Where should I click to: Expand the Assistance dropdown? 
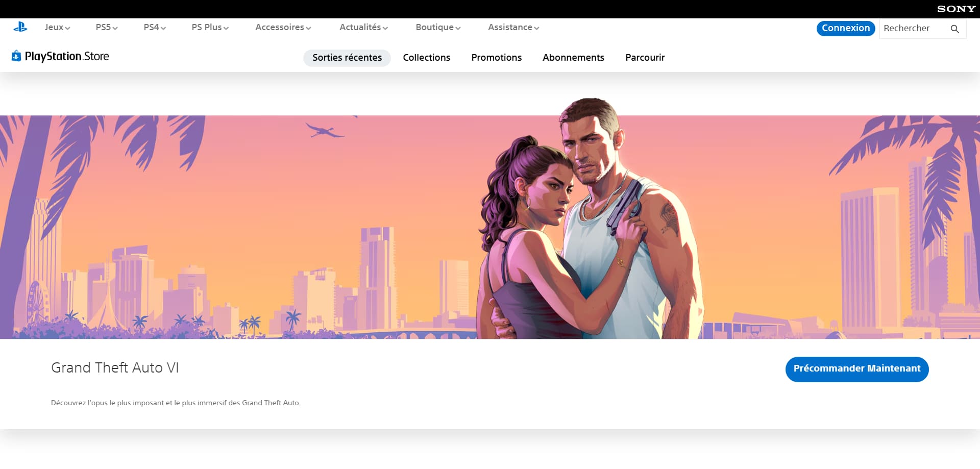pos(513,28)
